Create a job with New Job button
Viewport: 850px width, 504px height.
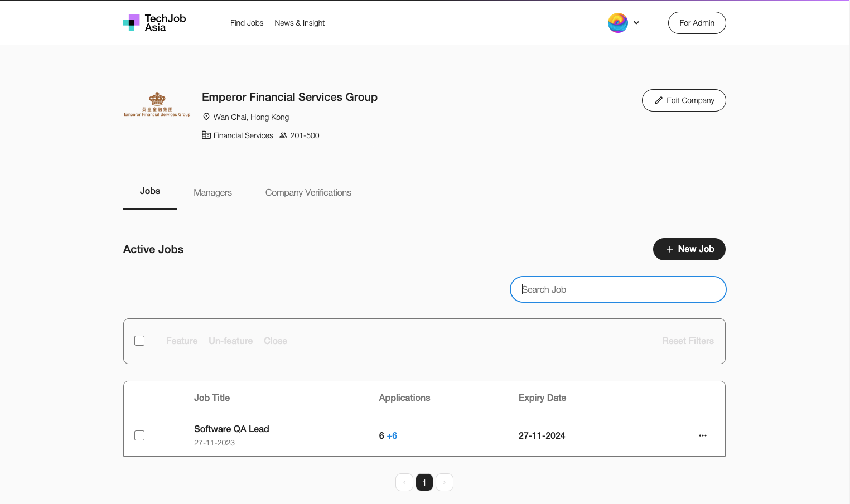689,249
